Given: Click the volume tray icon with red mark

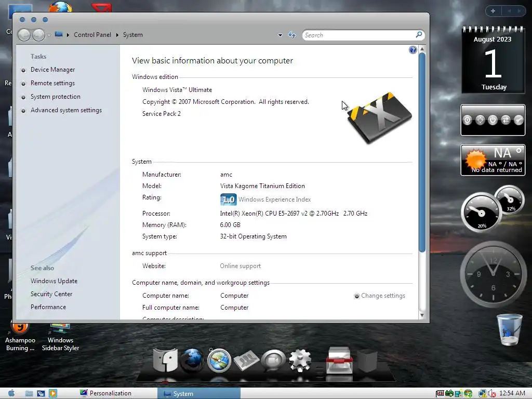Looking at the screenshot, I should 492,394.
